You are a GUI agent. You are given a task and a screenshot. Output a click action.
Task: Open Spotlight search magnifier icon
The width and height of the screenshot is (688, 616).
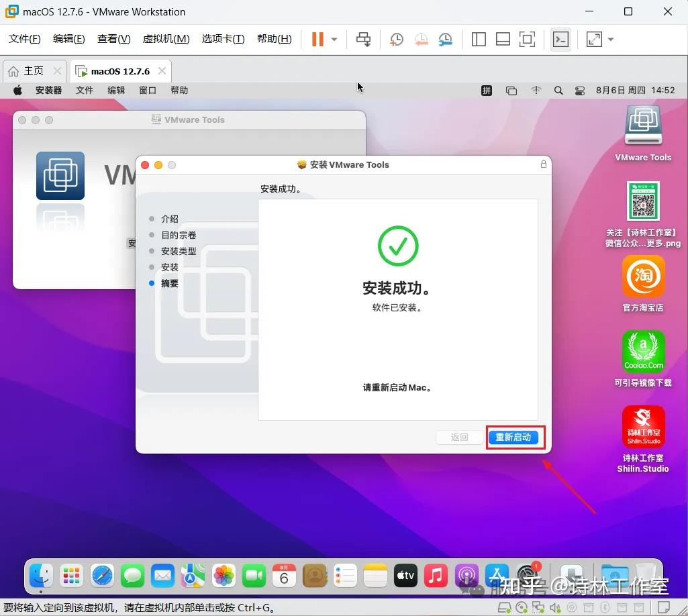(558, 91)
